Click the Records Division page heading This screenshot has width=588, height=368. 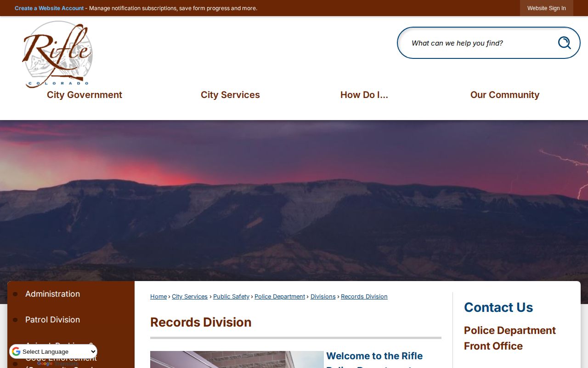pos(201,322)
